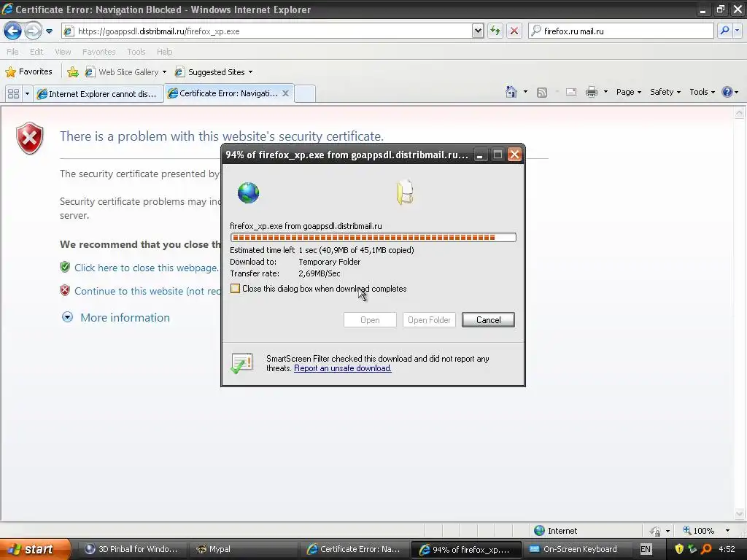The width and height of the screenshot is (747, 560).
Task: Click the globe icon in download dialog
Action: (x=248, y=192)
